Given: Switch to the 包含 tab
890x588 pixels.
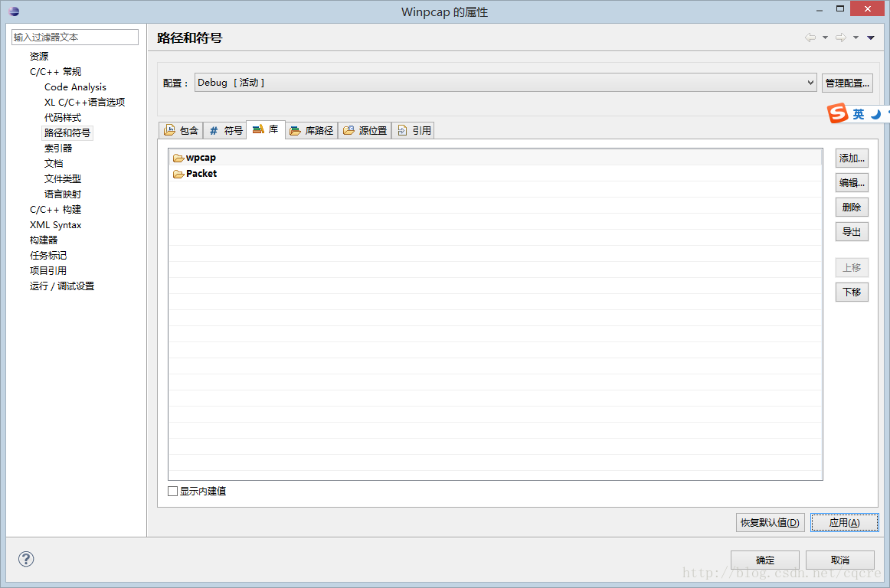Looking at the screenshot, I should [x=181, y=131].
